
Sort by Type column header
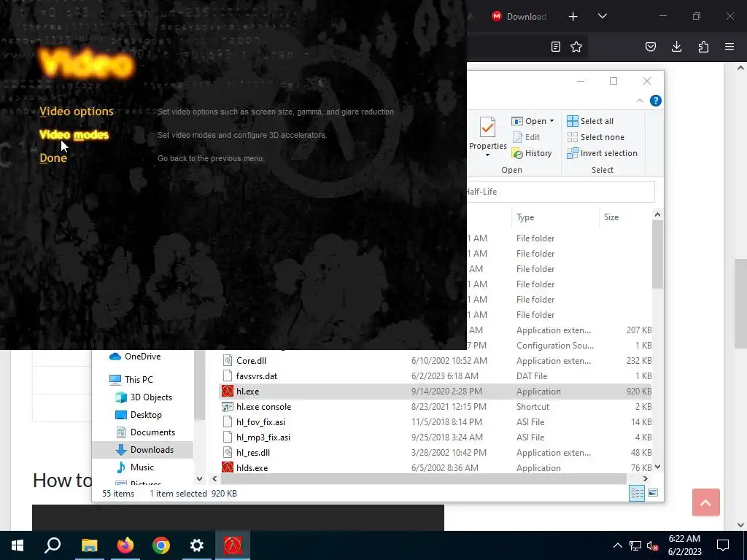pyautogui.click(x=525, y=217)
